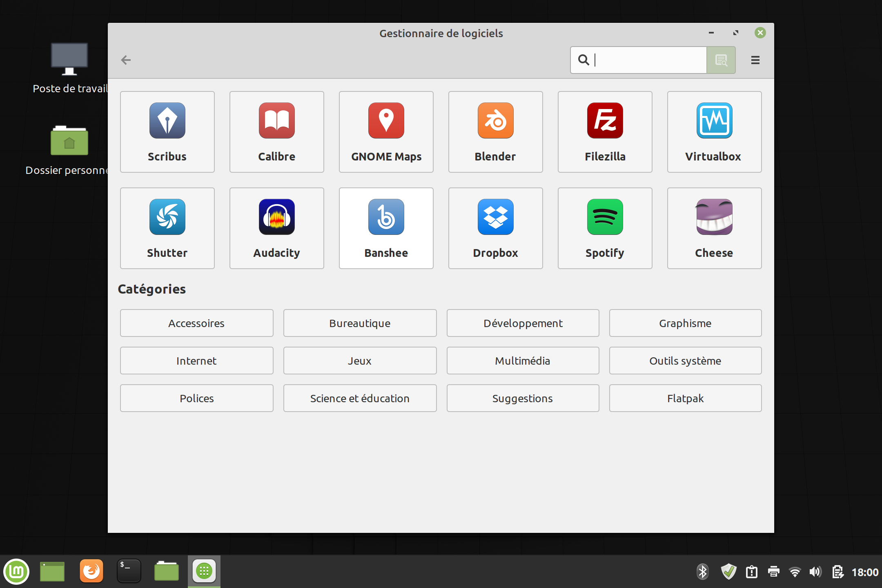882x588 pixels.
Task: Open the Linux Mint start menu
Action: coord(16,571)
